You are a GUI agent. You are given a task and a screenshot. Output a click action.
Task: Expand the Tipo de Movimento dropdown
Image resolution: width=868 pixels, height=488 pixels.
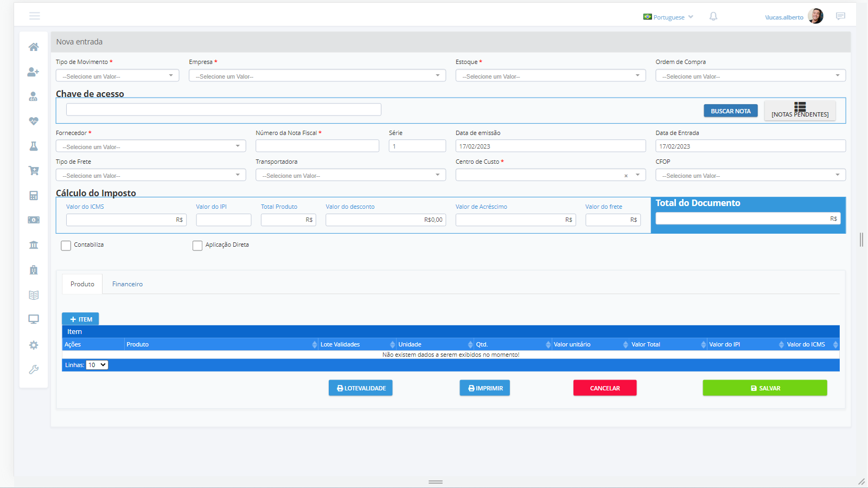tap(117, 76)
